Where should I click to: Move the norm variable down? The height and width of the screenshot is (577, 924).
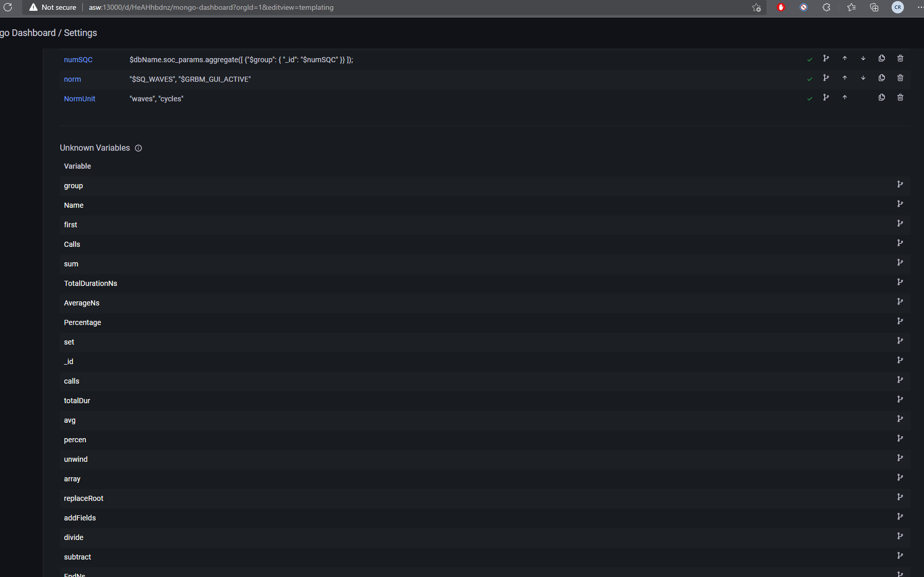(863, 78)
